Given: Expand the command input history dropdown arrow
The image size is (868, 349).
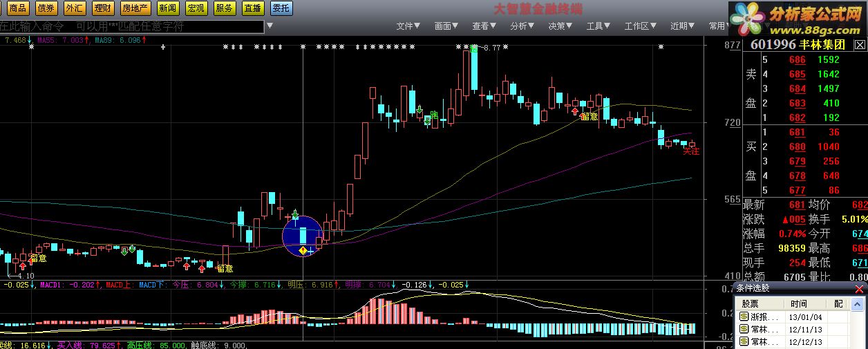Looking at the screenshot, I should 270,26.
